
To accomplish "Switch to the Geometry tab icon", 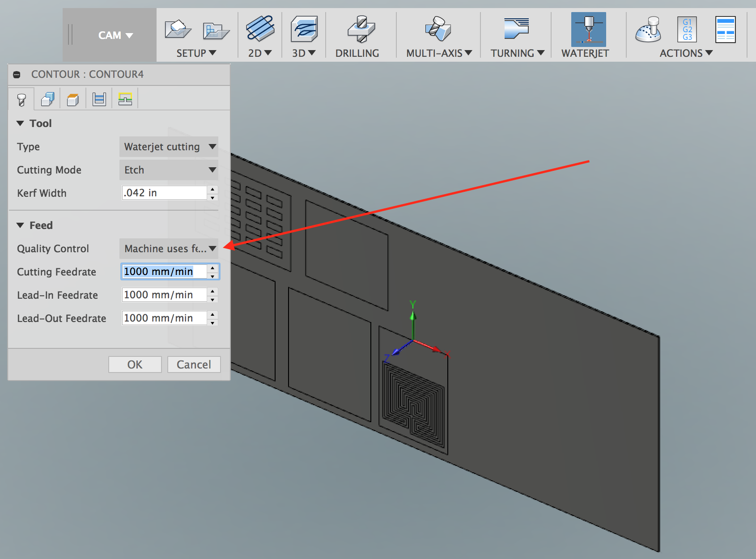I will coord(47,99).
